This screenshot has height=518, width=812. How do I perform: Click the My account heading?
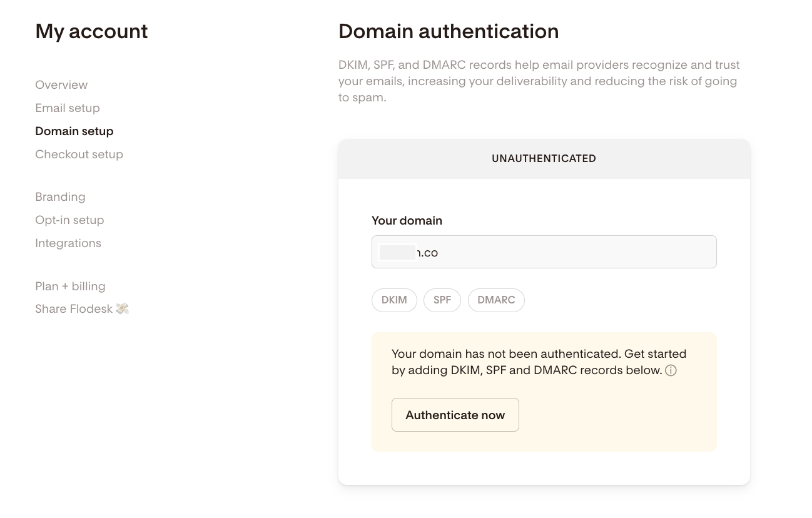tap(91, 31)
